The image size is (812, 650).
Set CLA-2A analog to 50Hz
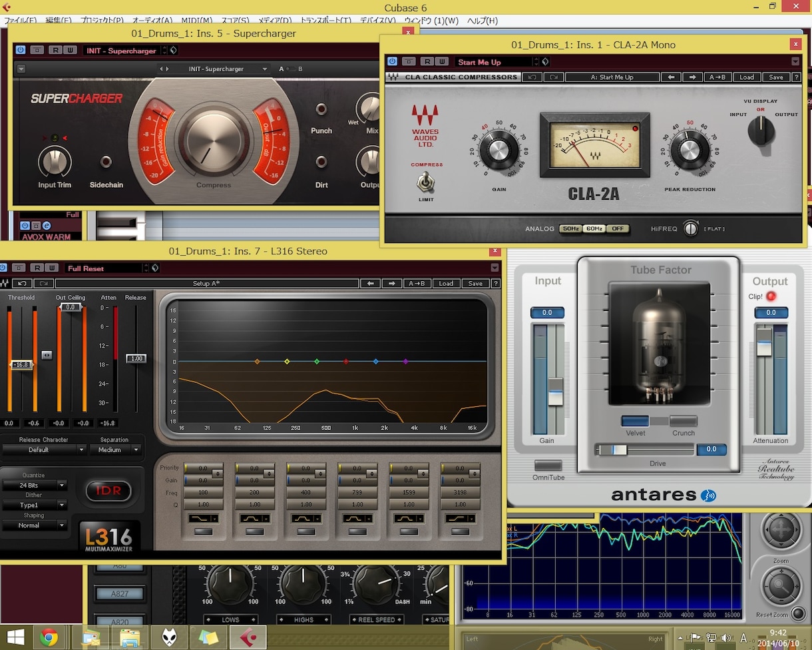tap(570, 228)
